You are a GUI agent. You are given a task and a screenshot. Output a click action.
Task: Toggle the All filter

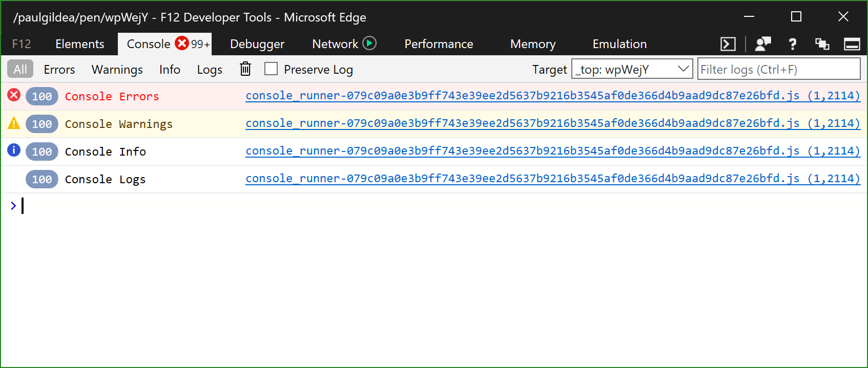click(x=20, y=69)
